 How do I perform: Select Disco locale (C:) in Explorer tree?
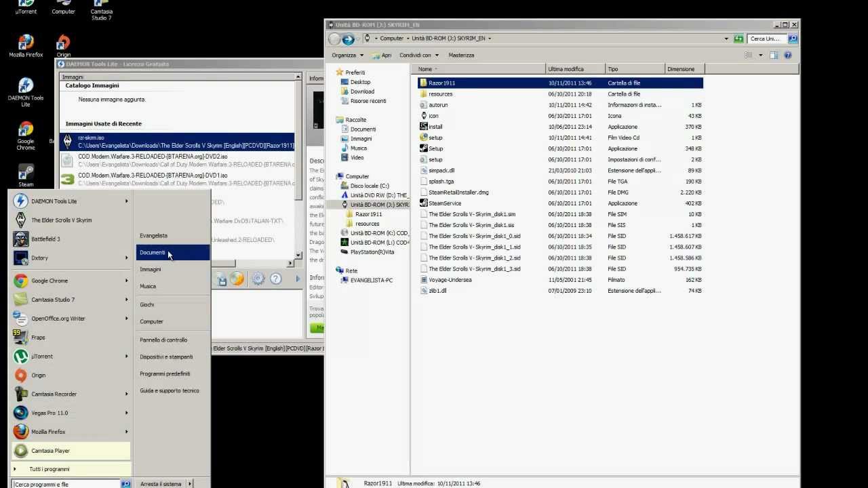point(370,186)
